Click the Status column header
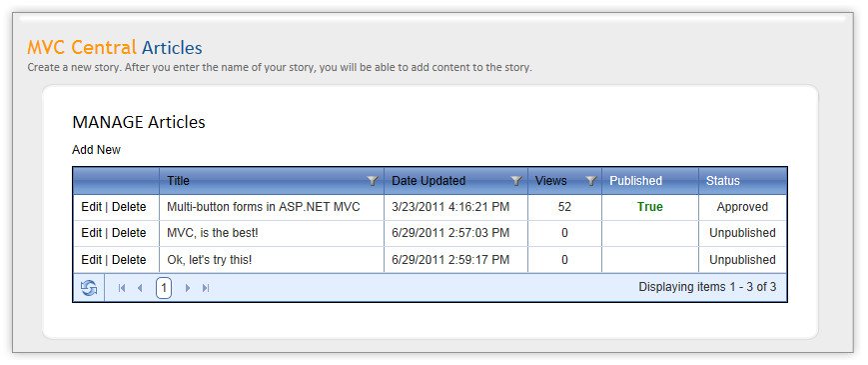 723,181
